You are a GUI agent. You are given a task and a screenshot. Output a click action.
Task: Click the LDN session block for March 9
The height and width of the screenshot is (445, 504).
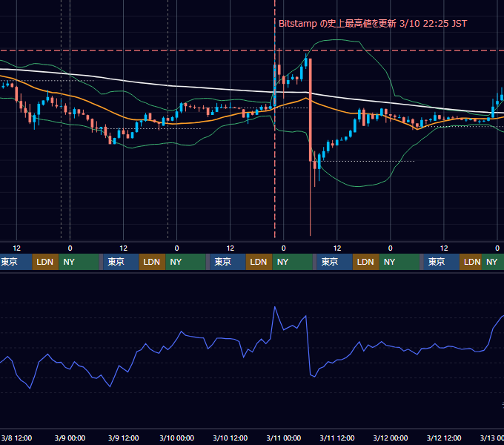tap(152, 262)
